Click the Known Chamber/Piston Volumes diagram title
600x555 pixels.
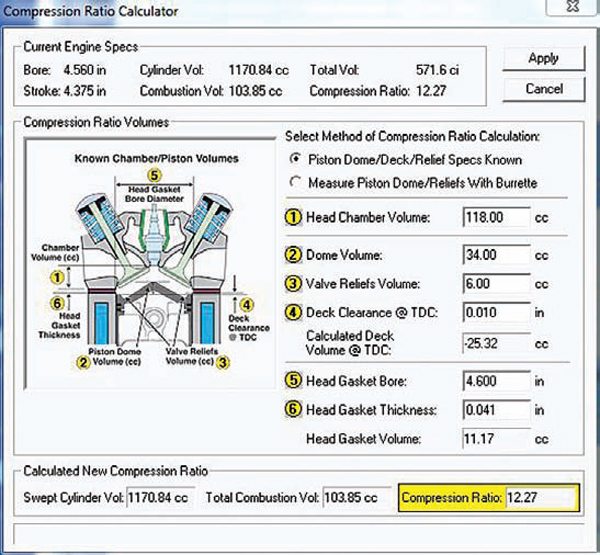(157, 158)
